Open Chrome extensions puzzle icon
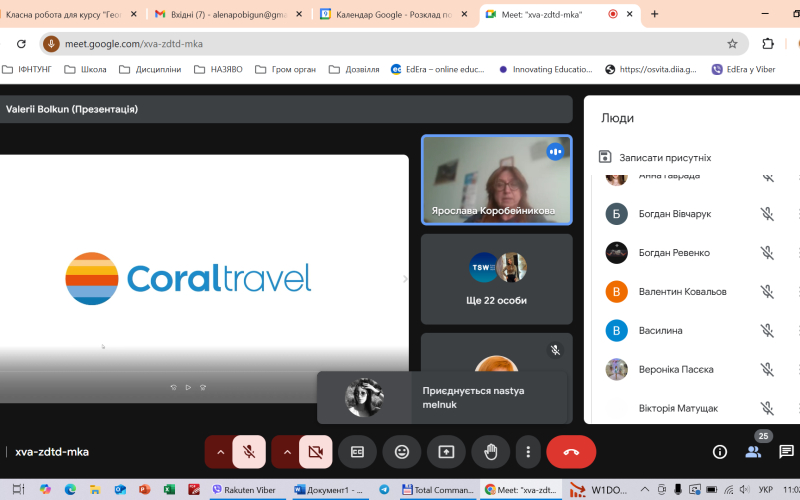This screenshot has height=500, width=800. (768, 44)
